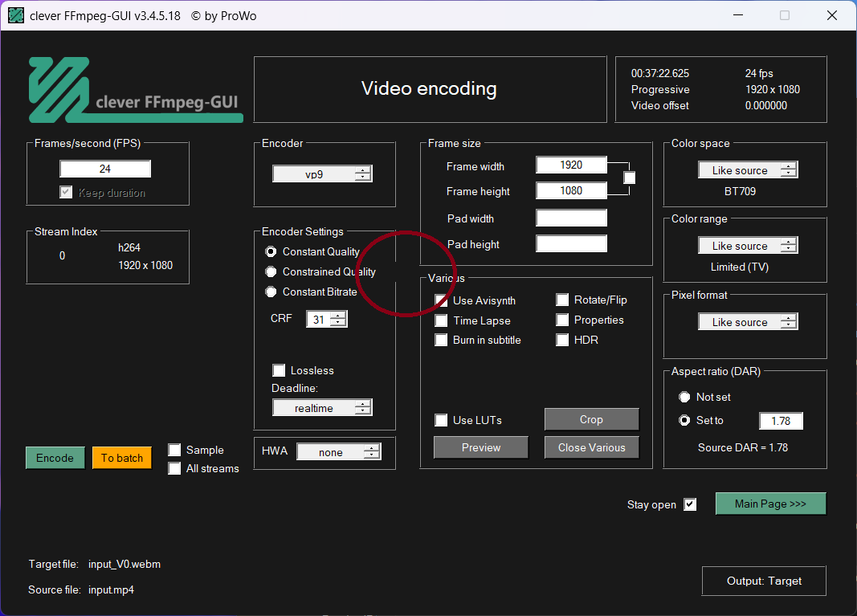Adjust the CRF 31 spinner

[327, 319]
